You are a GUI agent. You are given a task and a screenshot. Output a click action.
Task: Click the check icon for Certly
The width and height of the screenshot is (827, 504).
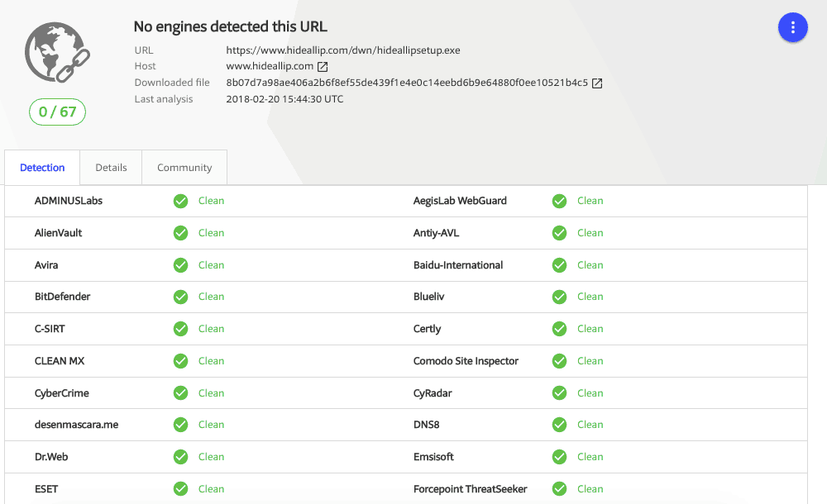point(560,329)
